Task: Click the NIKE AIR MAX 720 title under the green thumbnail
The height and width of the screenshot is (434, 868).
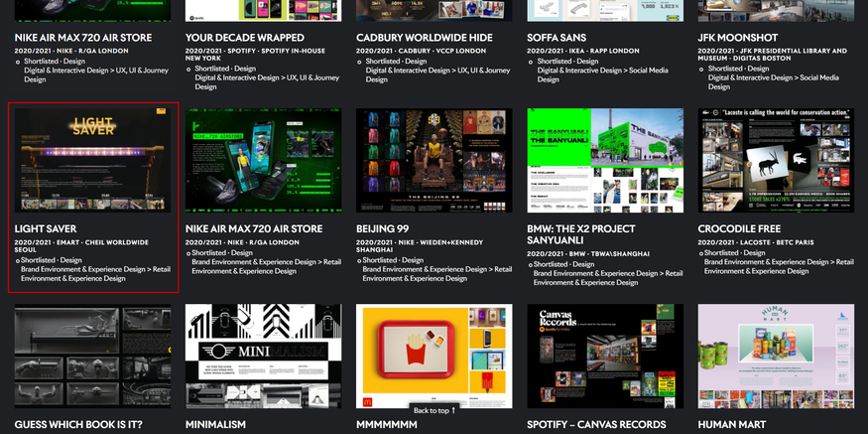Action: (255, 228)
